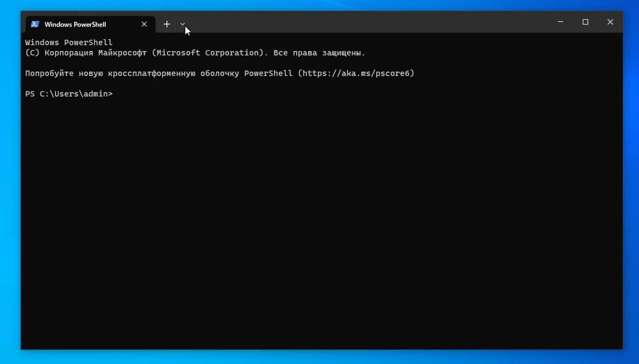Minimize the terminal window
Screen dimensions: 639x364
pos(561,22)
